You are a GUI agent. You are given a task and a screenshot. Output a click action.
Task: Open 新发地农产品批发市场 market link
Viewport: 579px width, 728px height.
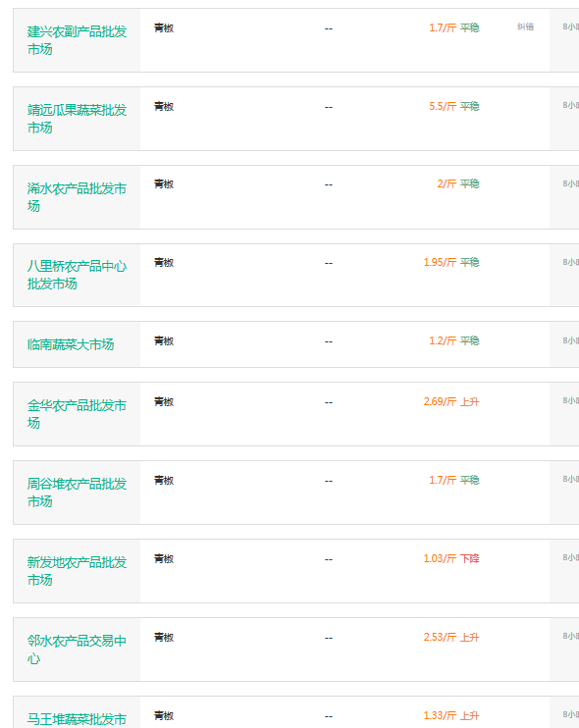tap(77, 571)
